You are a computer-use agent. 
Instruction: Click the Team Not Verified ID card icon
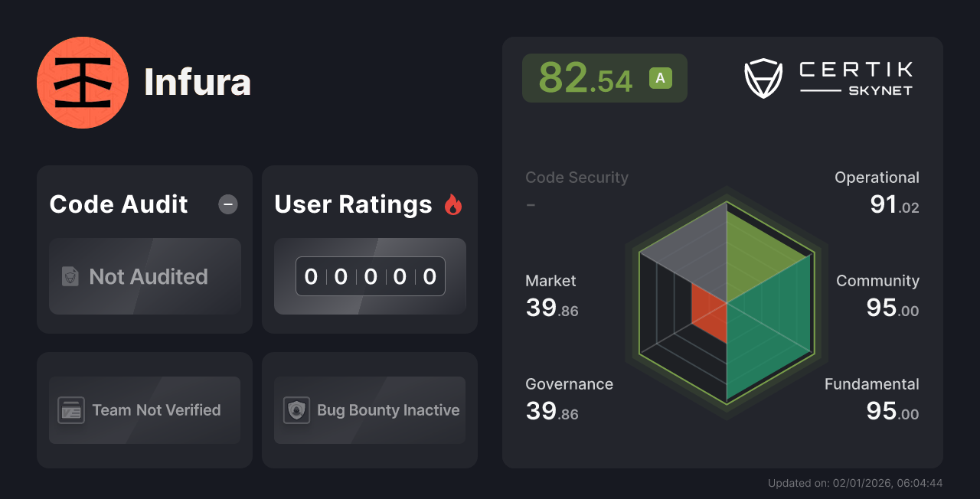coord(70,409)
